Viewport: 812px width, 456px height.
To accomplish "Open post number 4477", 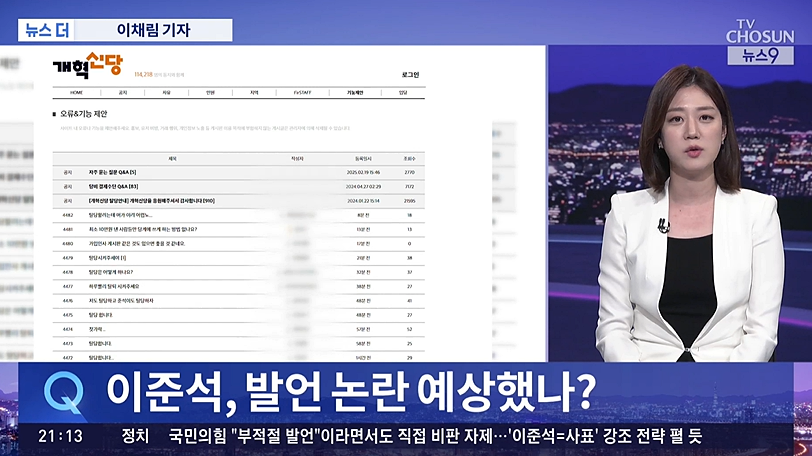I will click(x=113, y=286).
